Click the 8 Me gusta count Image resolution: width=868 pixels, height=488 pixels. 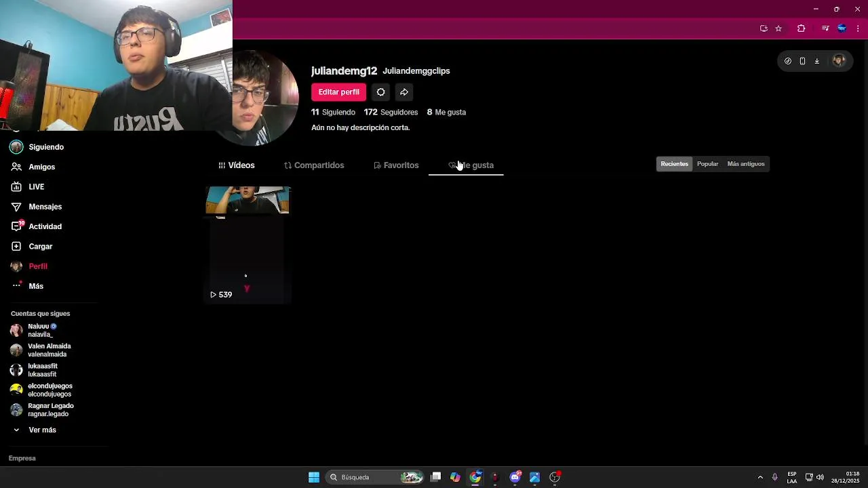446,113
